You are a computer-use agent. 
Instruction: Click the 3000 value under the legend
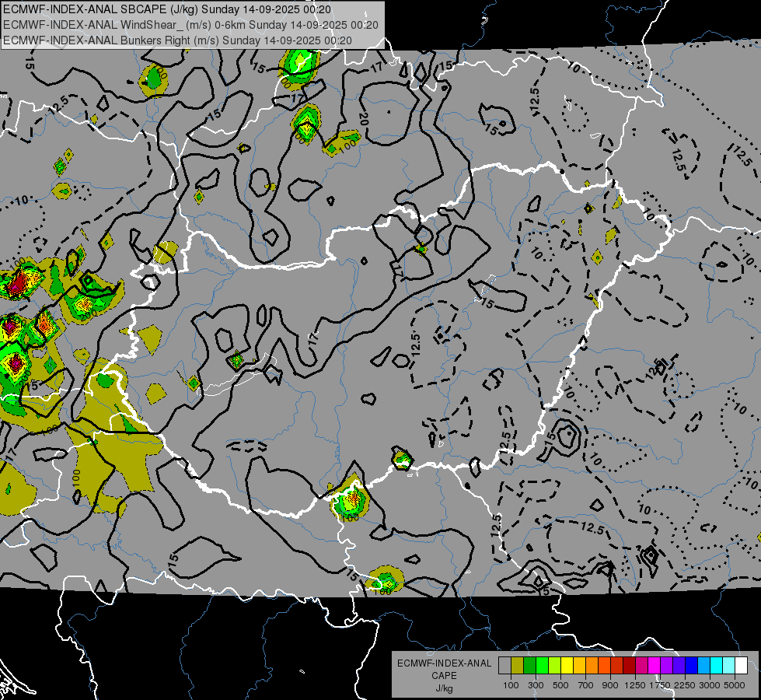point(710,685)
